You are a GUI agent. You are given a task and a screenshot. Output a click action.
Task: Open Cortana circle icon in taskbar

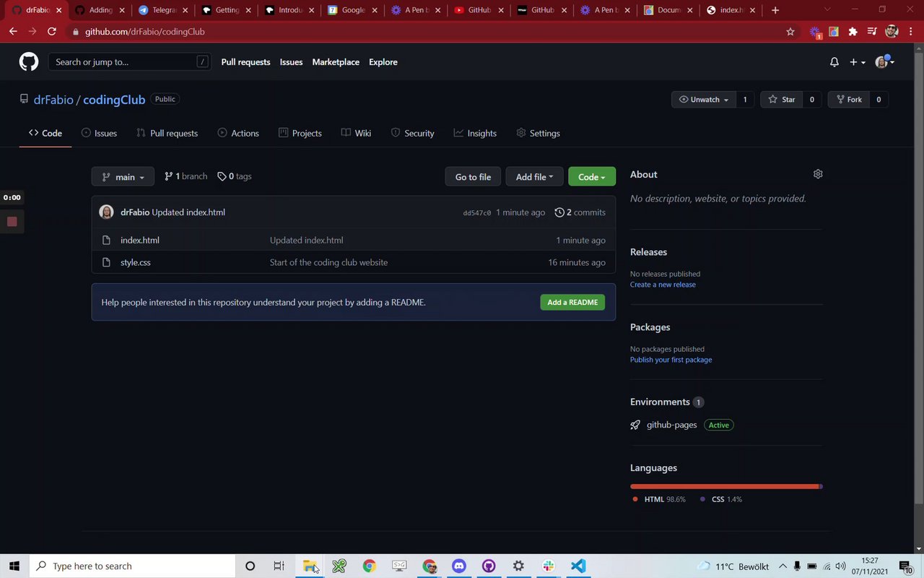250,566
